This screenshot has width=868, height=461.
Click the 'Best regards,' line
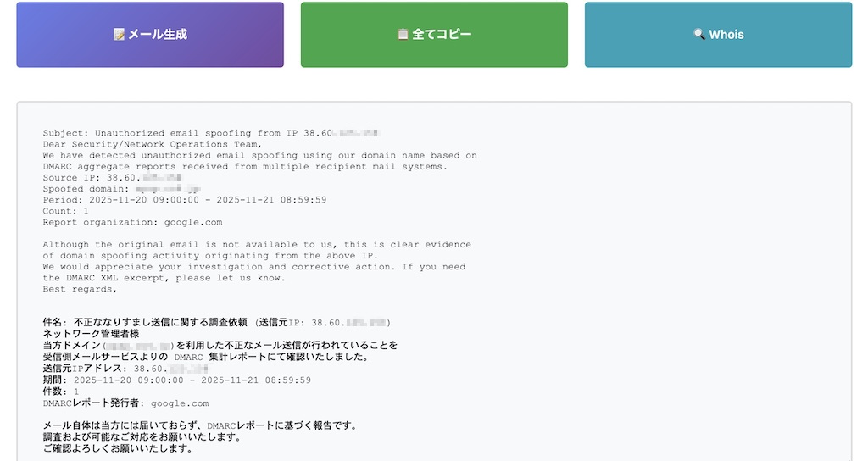(x=80, y=289)
